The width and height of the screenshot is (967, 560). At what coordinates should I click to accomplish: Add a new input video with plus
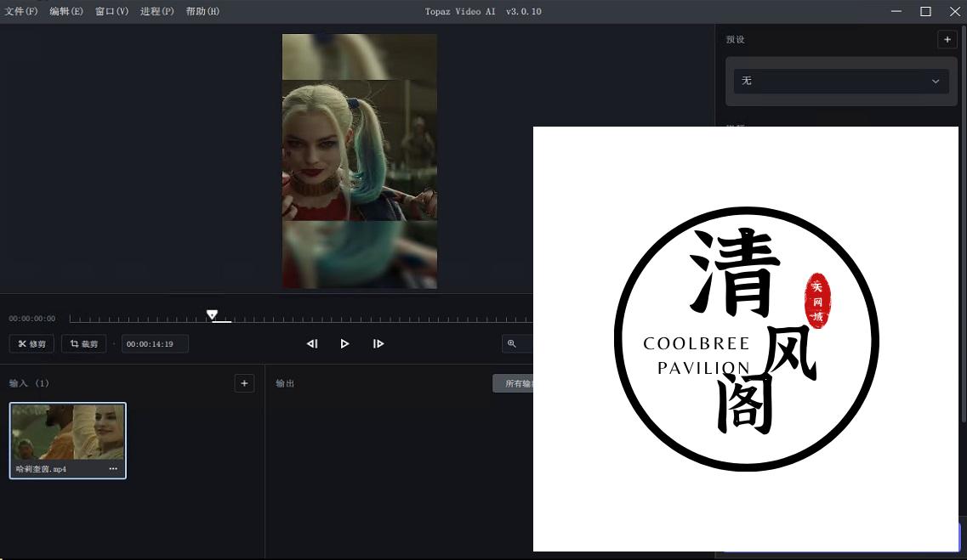(x=244, y=383)
